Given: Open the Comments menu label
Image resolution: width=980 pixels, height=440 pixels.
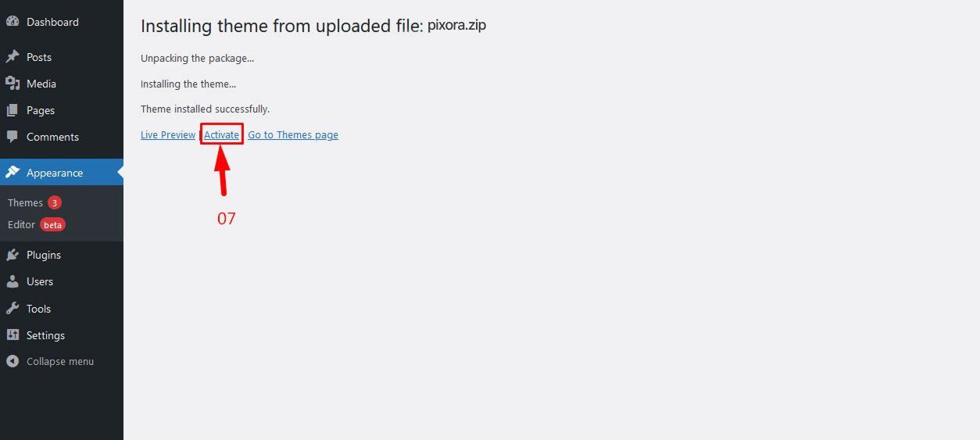Looking at the screenshot, I should tap(52, 137).
